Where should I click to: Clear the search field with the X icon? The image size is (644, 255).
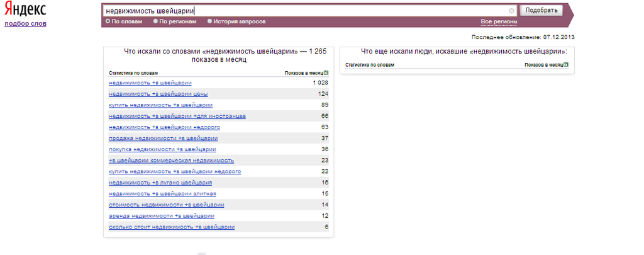[x=511, y=11]
